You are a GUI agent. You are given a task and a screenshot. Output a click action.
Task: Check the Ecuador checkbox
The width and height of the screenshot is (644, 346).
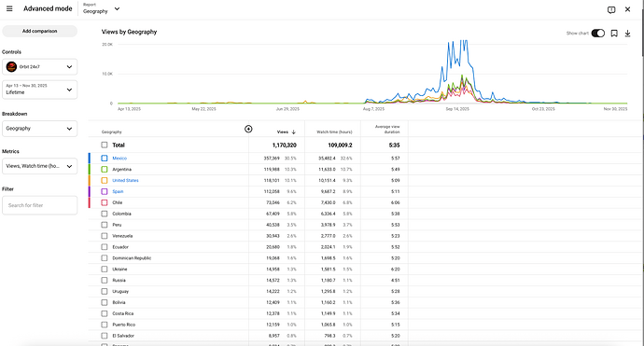pos(105,246)
